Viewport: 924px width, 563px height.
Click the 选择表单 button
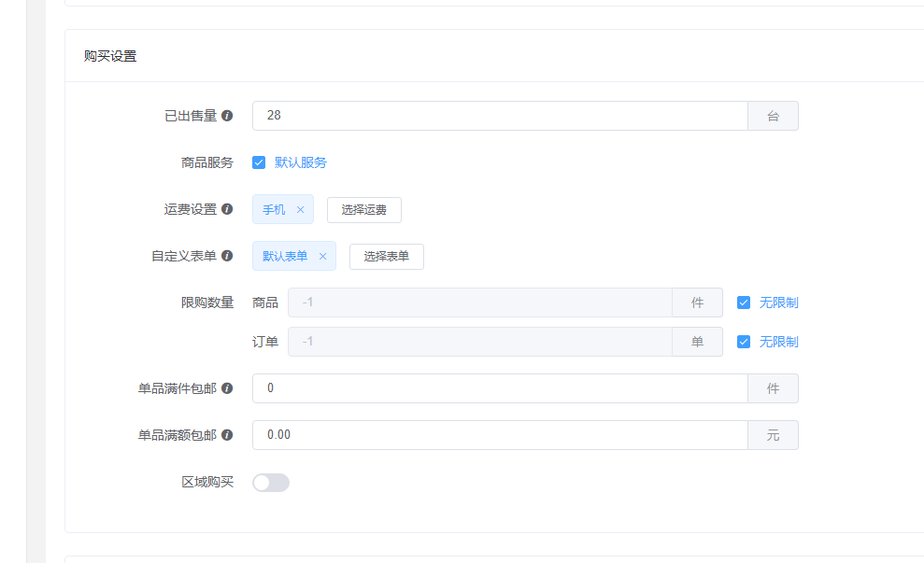(x=387, y=256)
